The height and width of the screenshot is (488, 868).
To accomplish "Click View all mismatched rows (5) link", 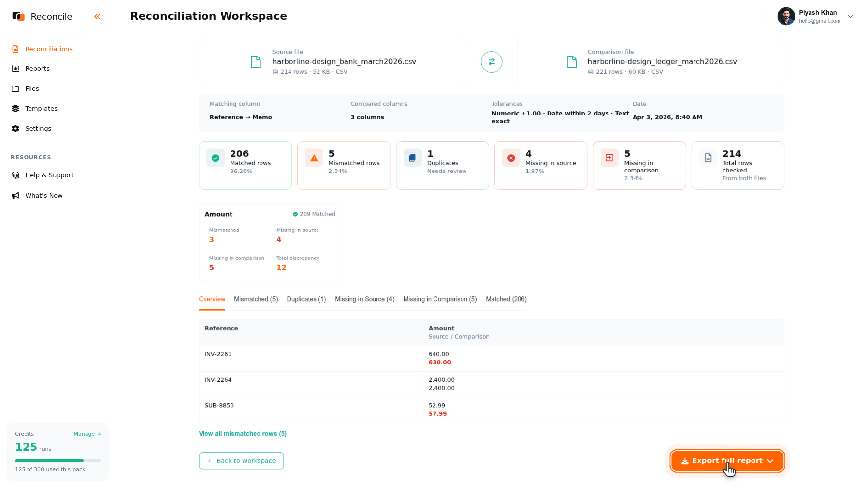I will tap(242, 434).
